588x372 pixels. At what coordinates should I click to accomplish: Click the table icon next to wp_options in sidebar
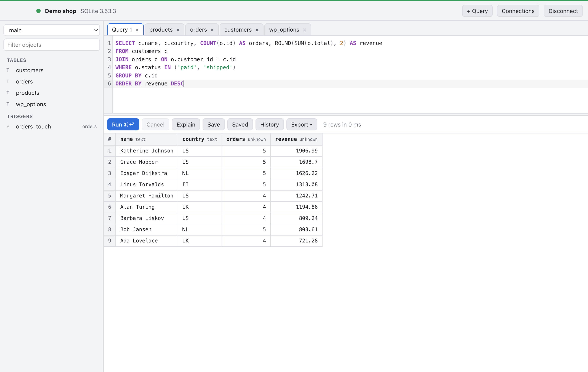click(8, 104)
